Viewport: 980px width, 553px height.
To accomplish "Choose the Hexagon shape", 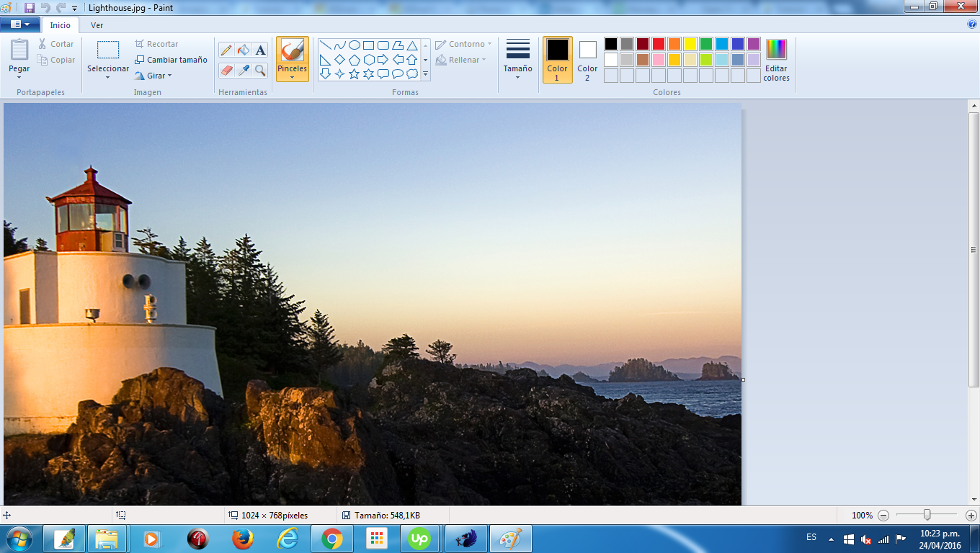I will tap(369, 60).
